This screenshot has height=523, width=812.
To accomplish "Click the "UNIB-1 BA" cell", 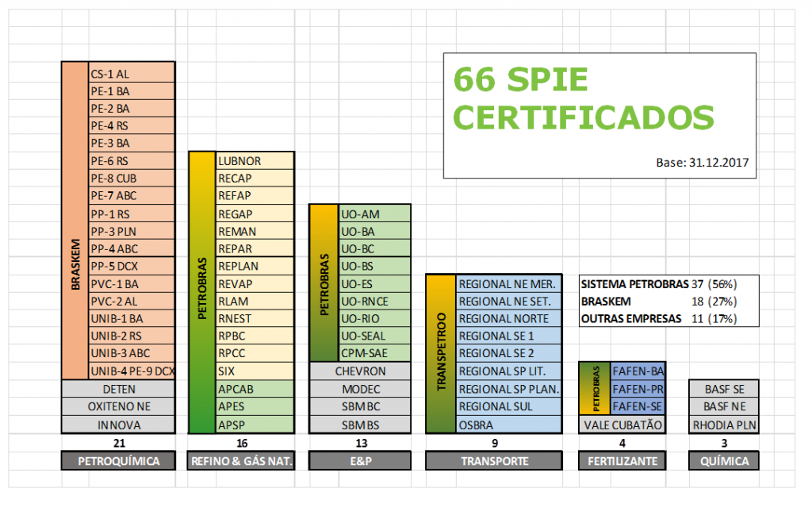I will 132,319.
